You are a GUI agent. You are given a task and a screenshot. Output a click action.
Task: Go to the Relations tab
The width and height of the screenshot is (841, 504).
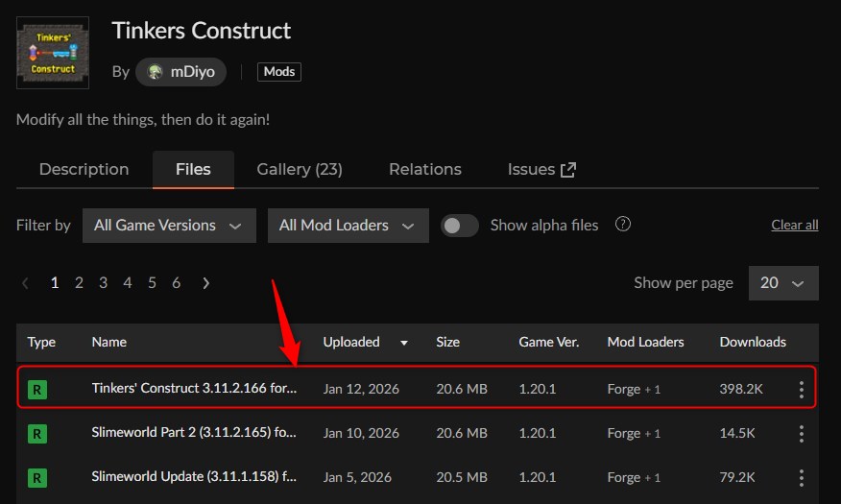click(424, 169)
